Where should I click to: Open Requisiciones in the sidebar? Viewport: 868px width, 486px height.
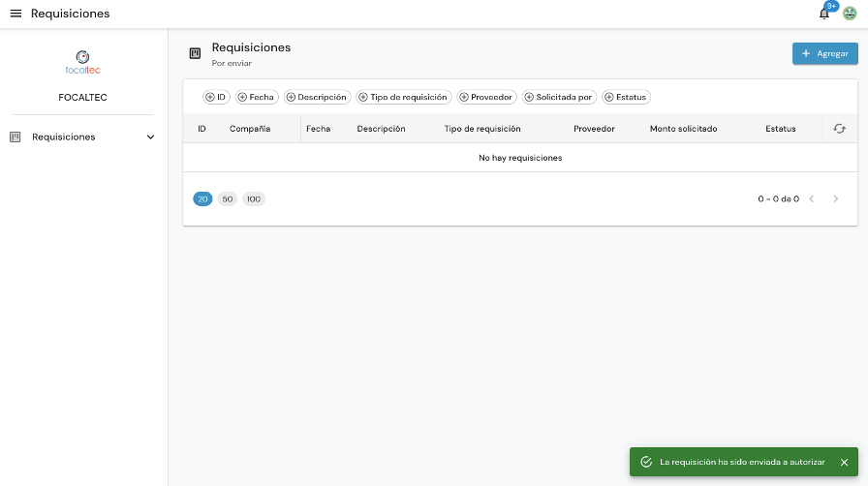[x=83, y=137]
